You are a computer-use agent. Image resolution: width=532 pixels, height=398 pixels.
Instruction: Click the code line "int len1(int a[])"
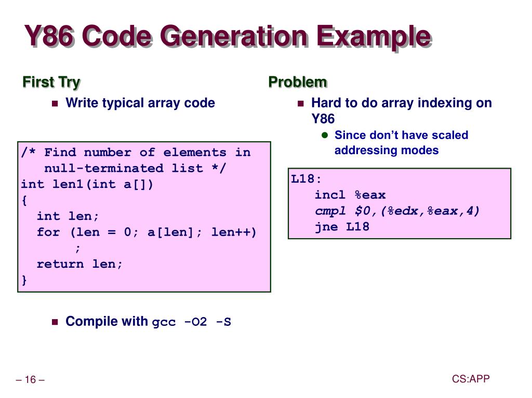87,184
